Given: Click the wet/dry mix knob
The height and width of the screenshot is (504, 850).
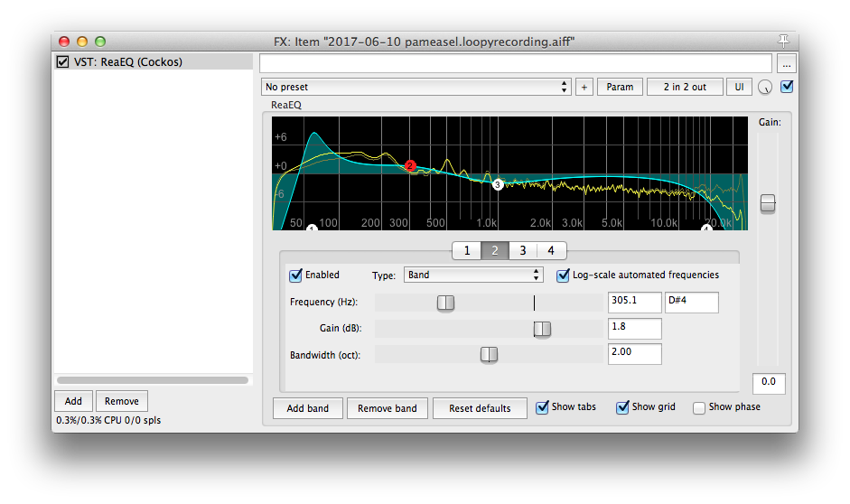Looking at the screenshot, I should click(x=765, y=88).
